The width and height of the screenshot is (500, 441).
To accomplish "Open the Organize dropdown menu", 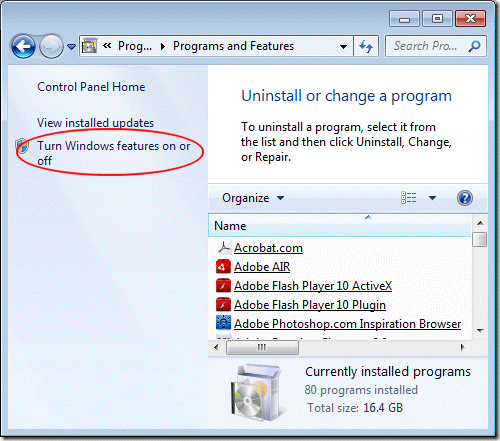I will pyautogui.click(x=253, y=198).
